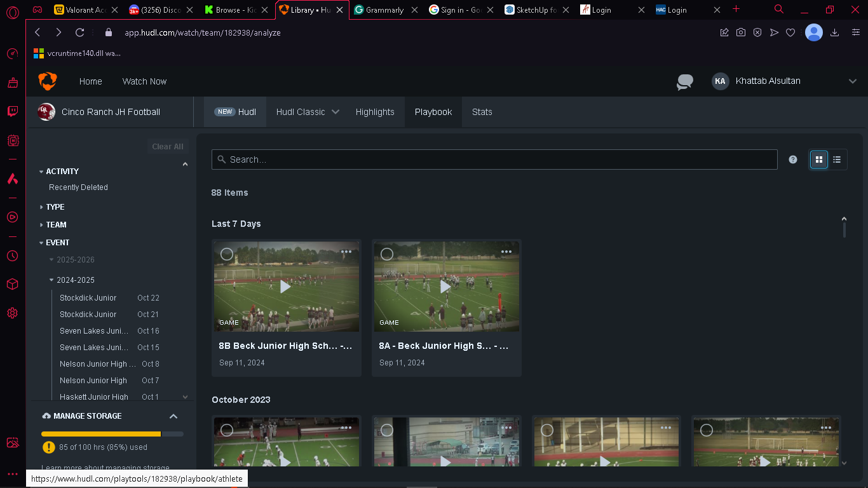Open Twitch in the Opera sidebar

click(x=13, y=112)
